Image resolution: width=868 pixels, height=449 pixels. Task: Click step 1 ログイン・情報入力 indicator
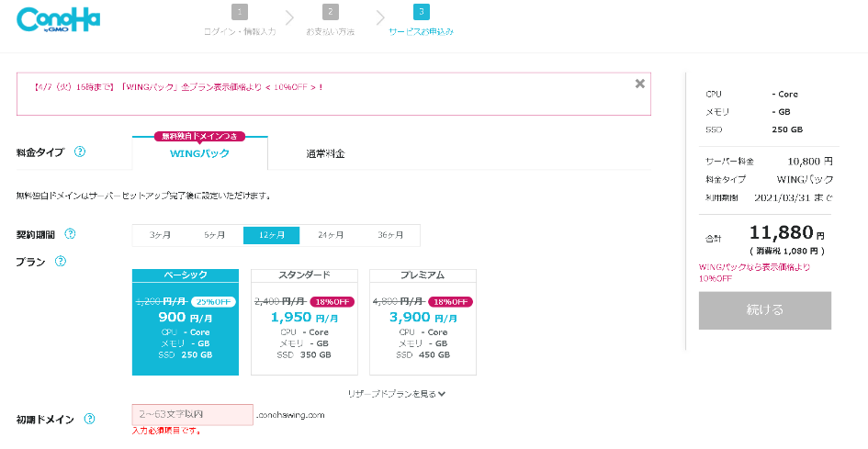tap(240, 21)
